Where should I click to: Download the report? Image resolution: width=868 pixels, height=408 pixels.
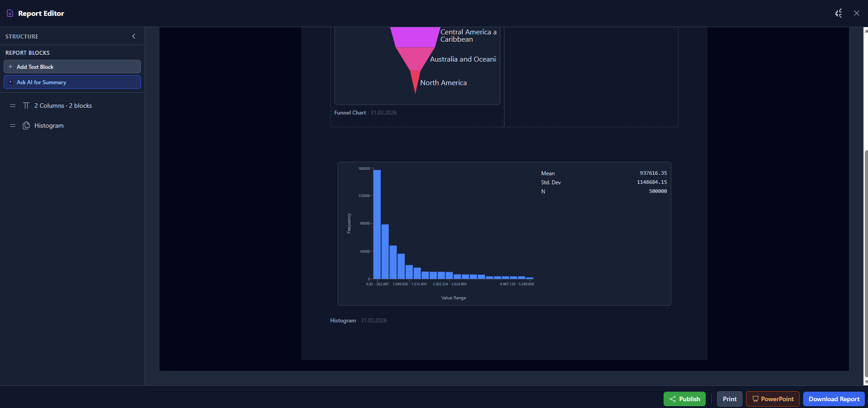click(x=834, y=399)
